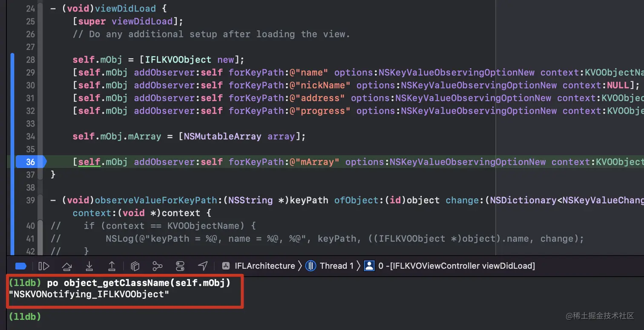This screenshot has height=330, width=644.
Task: Toggle a breakpoint on line 25
Action: click(x=30, y=21)
